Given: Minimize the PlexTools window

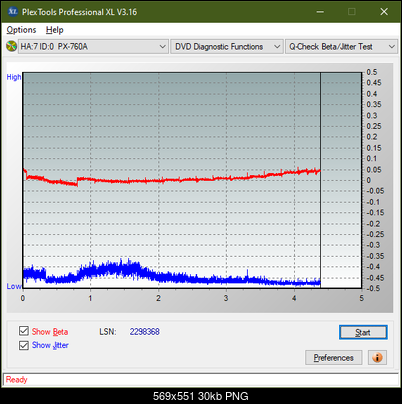Looking at the screenshot, I should click(320, 12).
